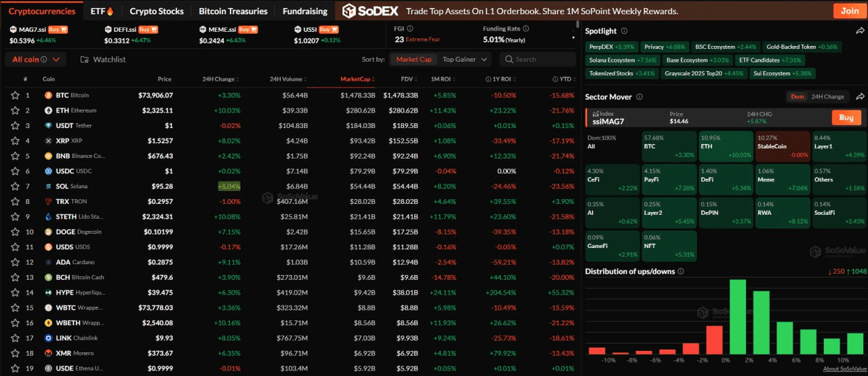
Task: Click the Ethereum coin logo
Action: (x=48, y=110)
